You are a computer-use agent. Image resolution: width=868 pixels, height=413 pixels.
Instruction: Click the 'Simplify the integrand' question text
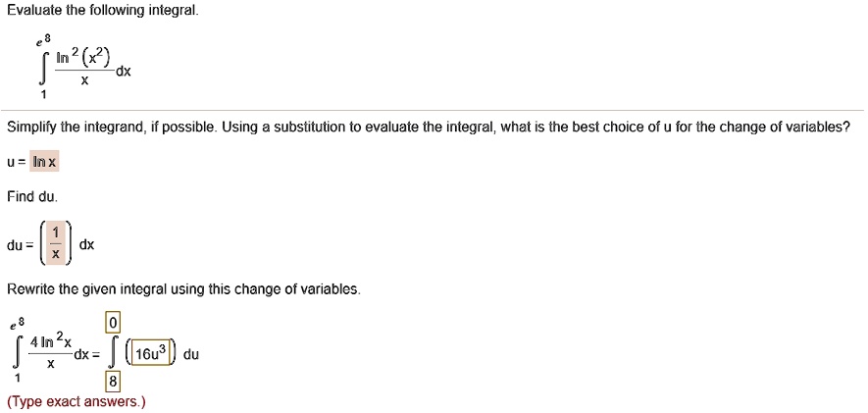[428, 129]
